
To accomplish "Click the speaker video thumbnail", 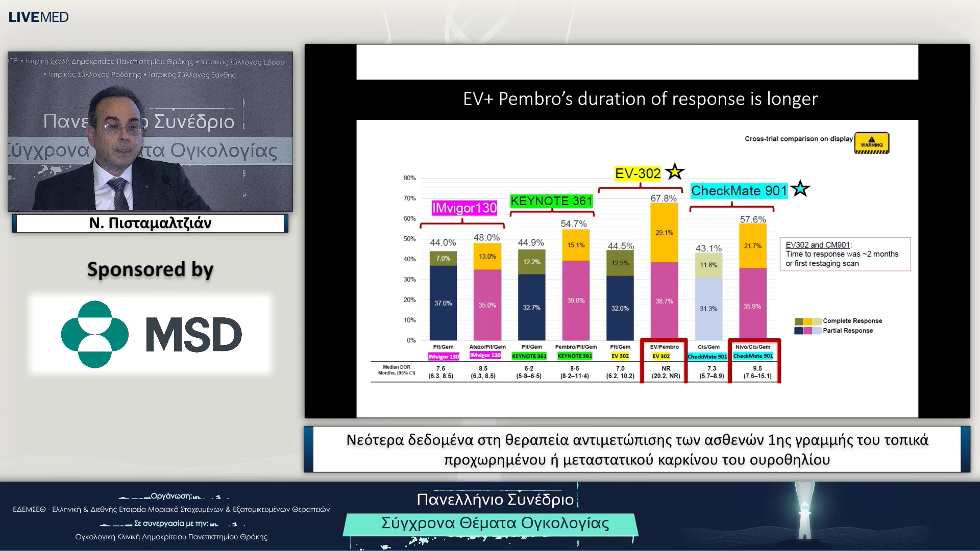I will [x=150, y=131].
